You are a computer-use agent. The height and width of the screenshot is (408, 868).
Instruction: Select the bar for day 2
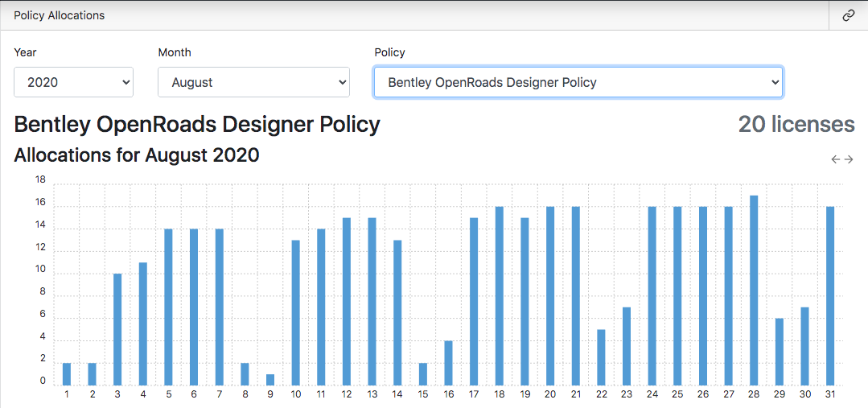[93, 374]
